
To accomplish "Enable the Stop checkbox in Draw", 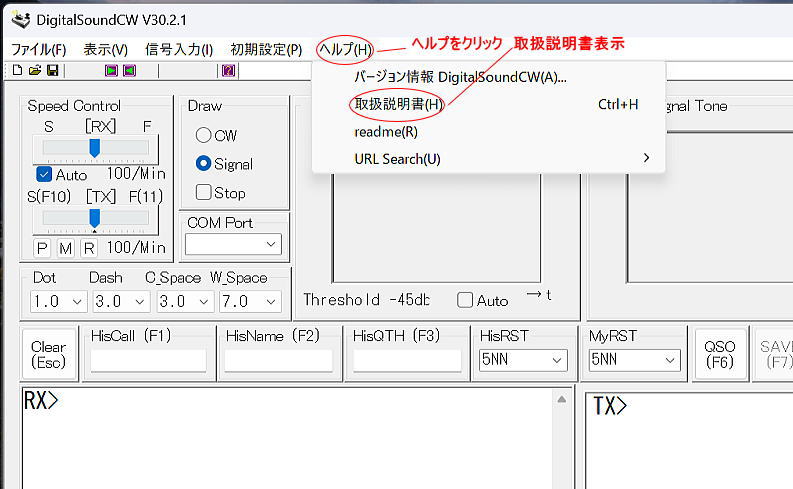I will [x=203, y=192].
